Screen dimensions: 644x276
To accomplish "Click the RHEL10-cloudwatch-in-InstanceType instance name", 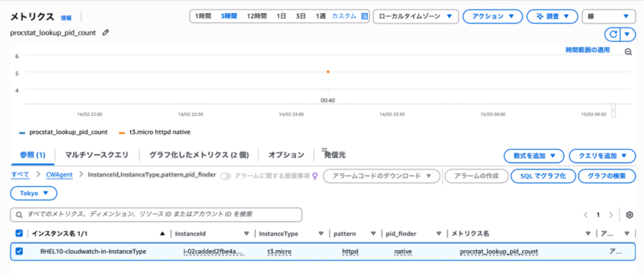I will (x=93, y=251).
